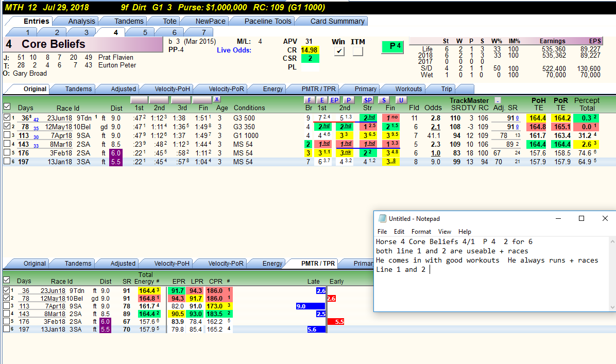
Task: Click the underlined 2.1 odds value
Action: click(435, 127)
